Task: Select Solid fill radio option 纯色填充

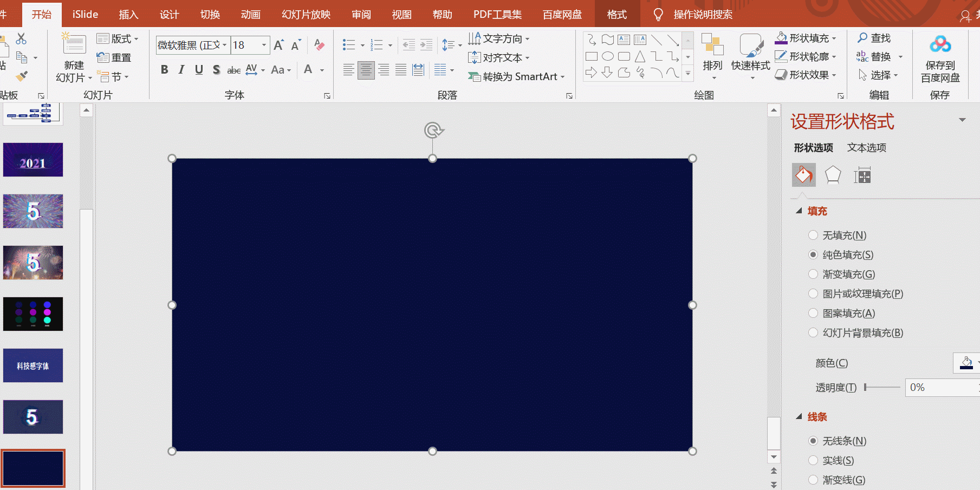Action: click(x=813, y=254)
